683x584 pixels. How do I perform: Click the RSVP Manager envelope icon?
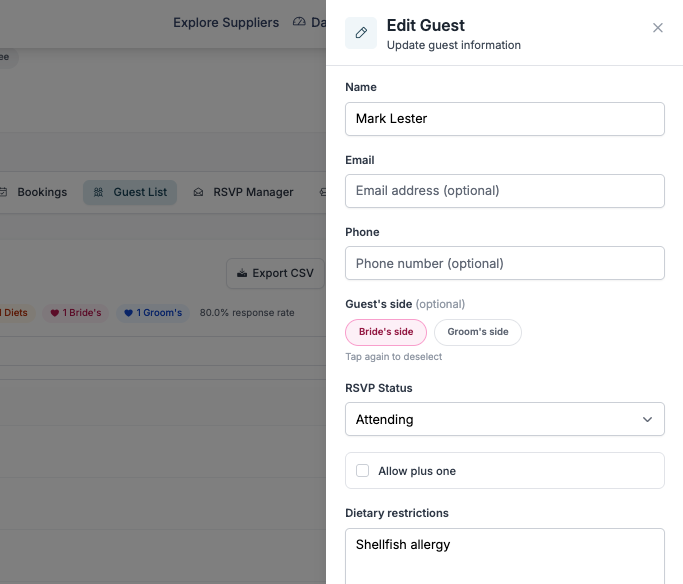[199, 192]
